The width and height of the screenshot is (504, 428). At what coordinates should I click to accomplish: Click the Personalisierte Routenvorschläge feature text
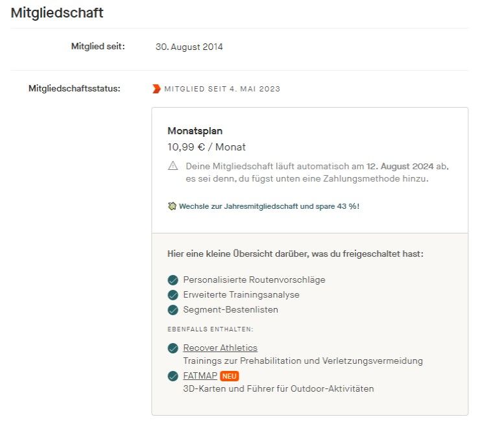tap(254, 280)
